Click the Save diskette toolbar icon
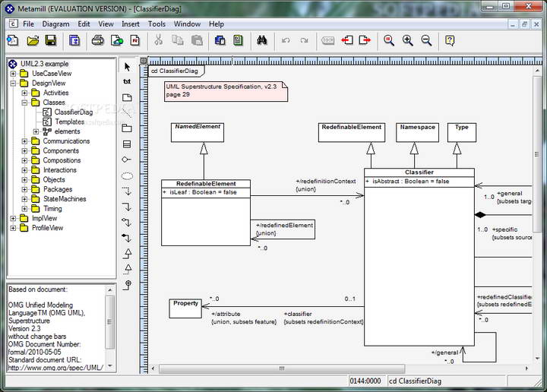This screenshot has width=547, height=392. 51,40
